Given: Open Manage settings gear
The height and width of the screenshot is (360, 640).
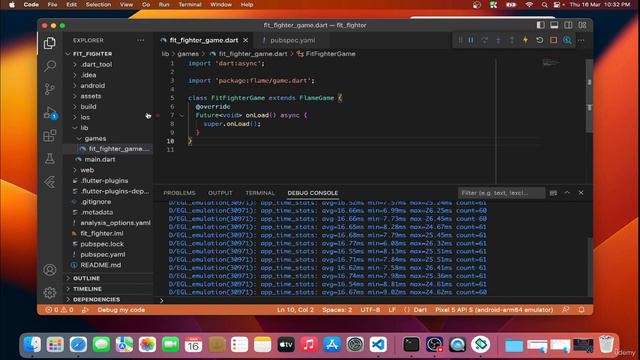Looking at the screenshot, I should pos(50,293).
